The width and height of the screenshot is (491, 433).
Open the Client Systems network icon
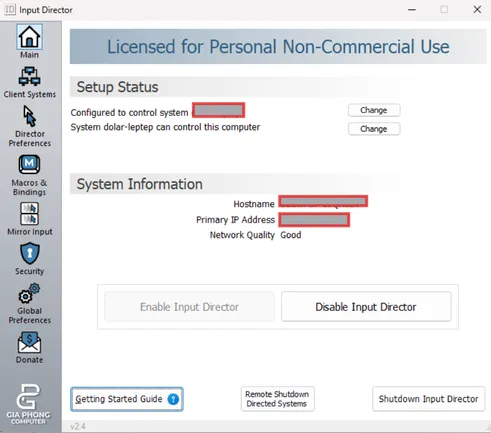(29, 76)
